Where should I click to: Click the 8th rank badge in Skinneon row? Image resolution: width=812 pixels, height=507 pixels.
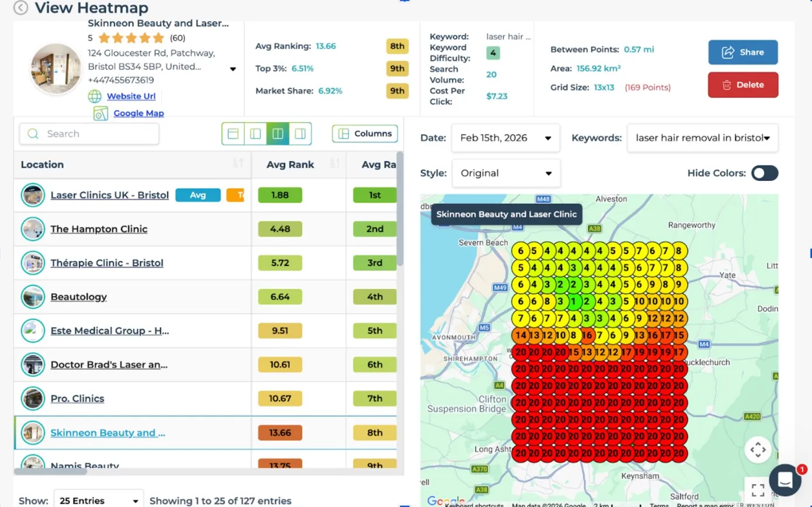pyautogui.click(x=375, y=433)
